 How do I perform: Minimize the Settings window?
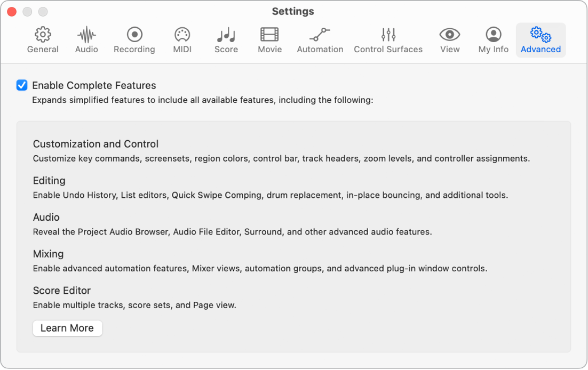27,11
